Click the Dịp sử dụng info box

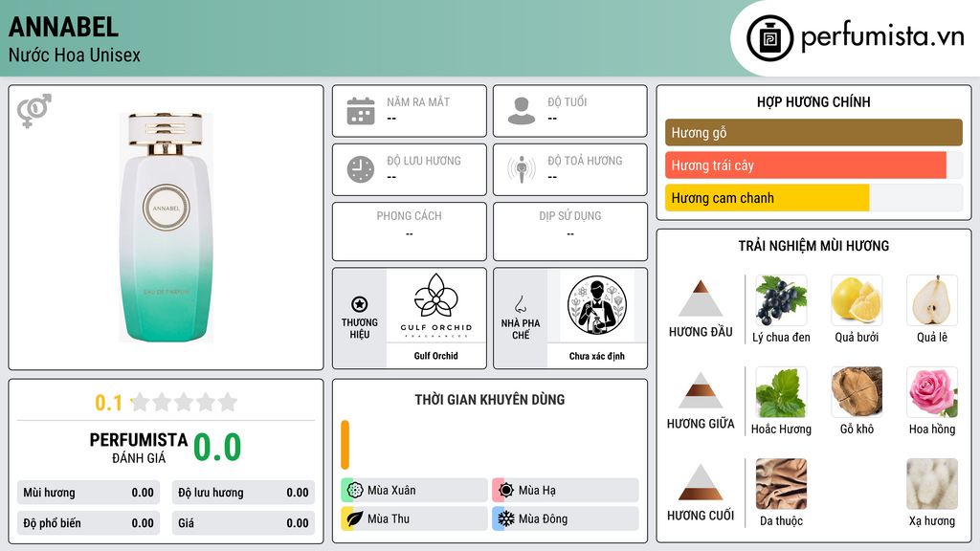pyautogui.click(x=570, y=231)
